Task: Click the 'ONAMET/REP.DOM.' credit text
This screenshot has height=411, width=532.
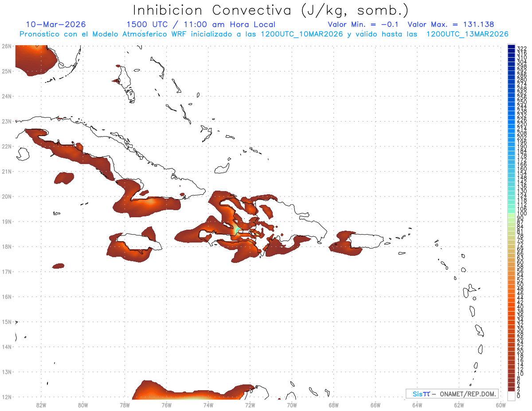Action: [x=467, y=394]
